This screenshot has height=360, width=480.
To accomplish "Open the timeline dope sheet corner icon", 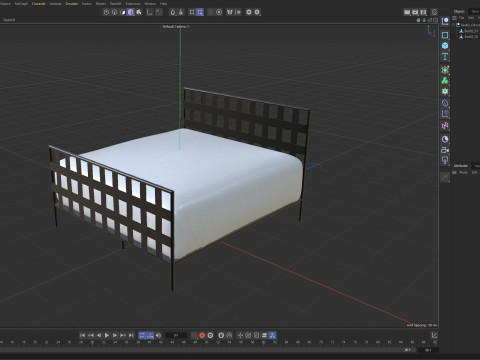I will pyautogui.click(x=434, y=335).
